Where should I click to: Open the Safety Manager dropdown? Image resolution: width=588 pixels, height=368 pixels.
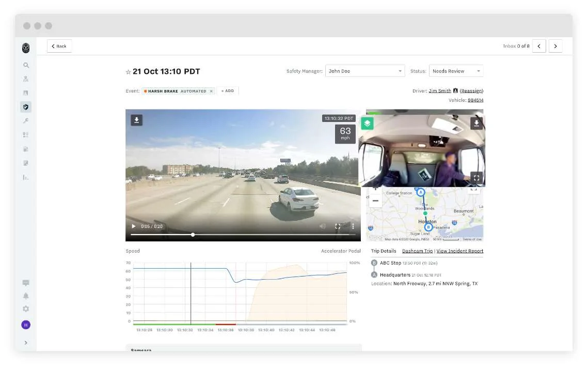[364, 71]
